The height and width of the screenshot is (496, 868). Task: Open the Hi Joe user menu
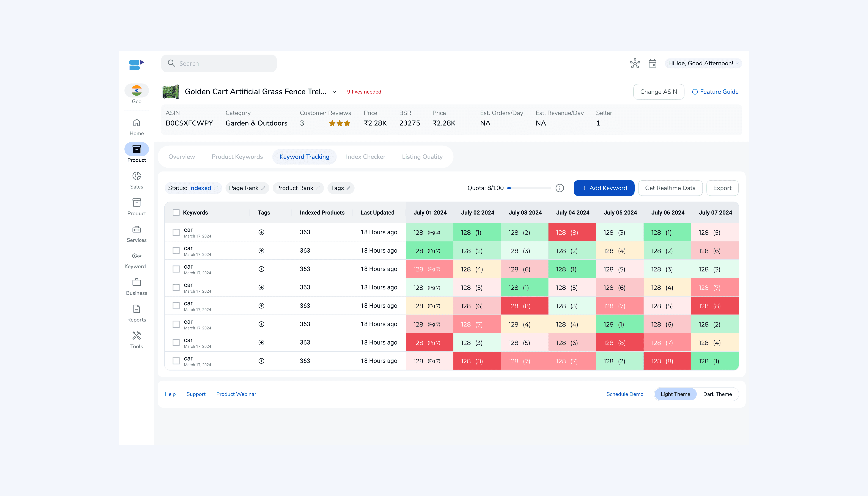[x=703, y=63]
